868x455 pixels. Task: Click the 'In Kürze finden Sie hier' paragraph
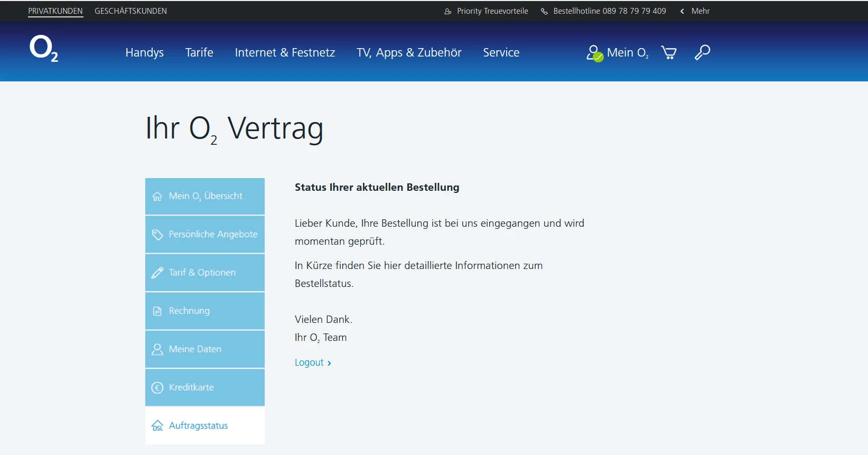(418, 274)
